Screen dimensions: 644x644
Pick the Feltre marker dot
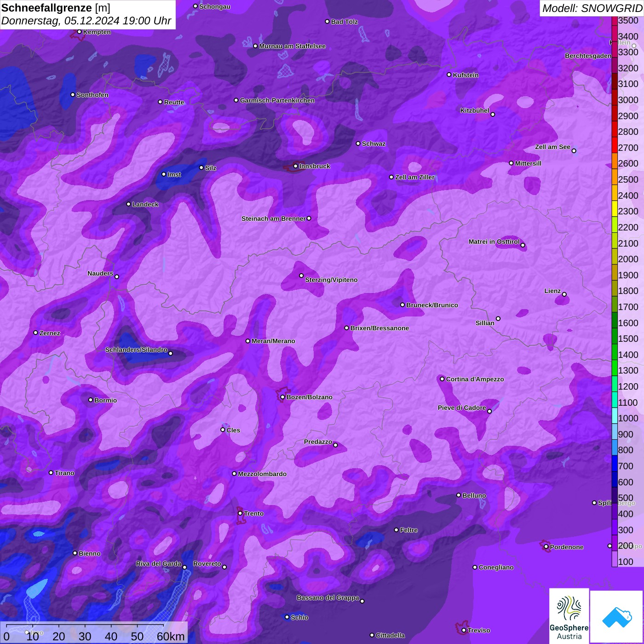click(397, 530)
